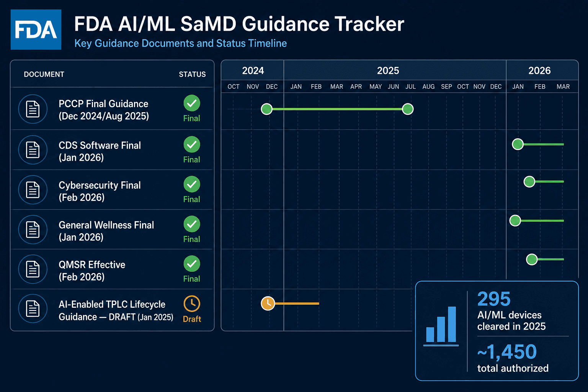
Task: Open 'CDS Software Final' document title
Action: tap(100, 145)
